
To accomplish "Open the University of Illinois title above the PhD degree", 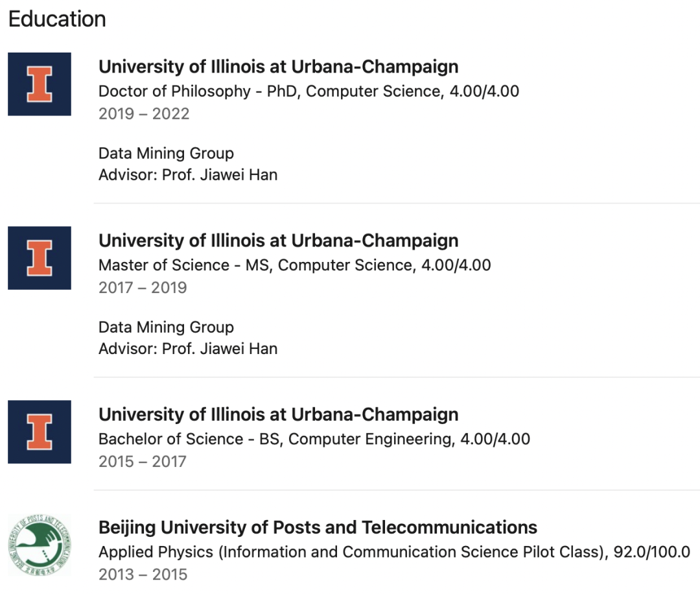I will [x=278, y=67].
